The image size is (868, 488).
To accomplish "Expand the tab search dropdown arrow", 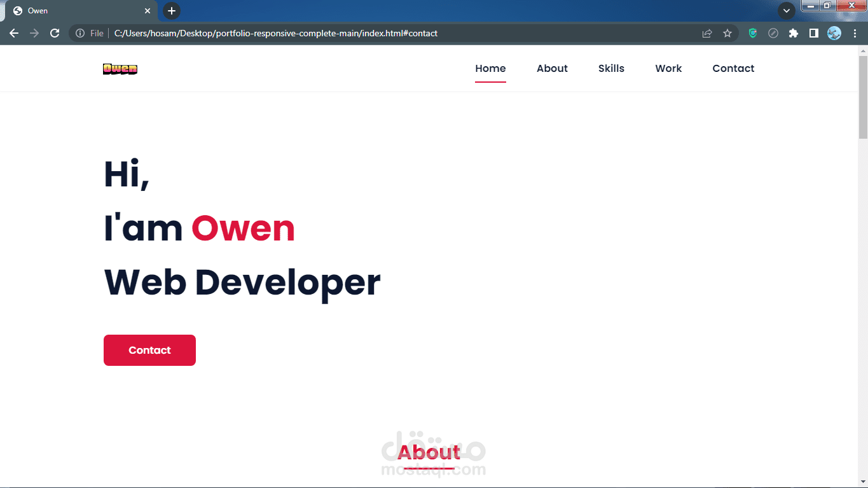I will (x=787, y=11).
